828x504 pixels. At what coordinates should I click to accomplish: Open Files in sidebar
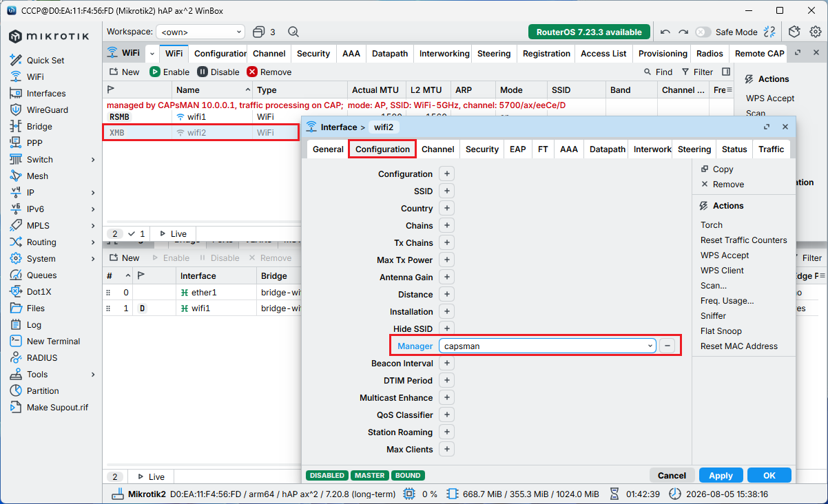(35, 308)
